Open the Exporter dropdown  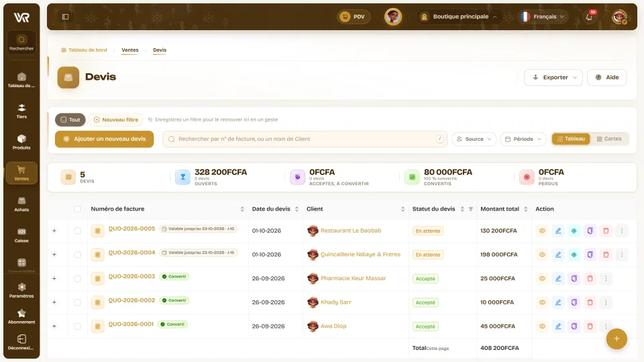tap(553, 77)
